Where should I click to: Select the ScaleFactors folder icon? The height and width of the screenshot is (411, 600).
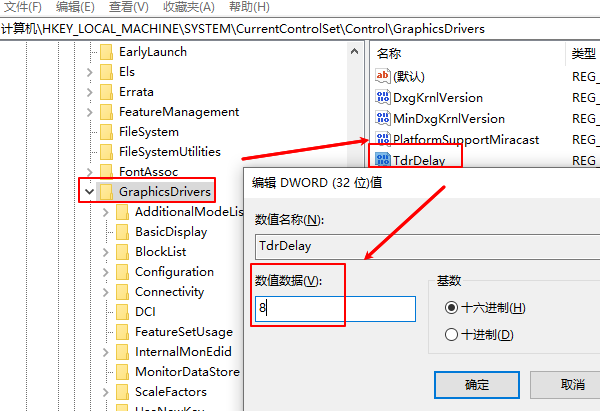122,392
